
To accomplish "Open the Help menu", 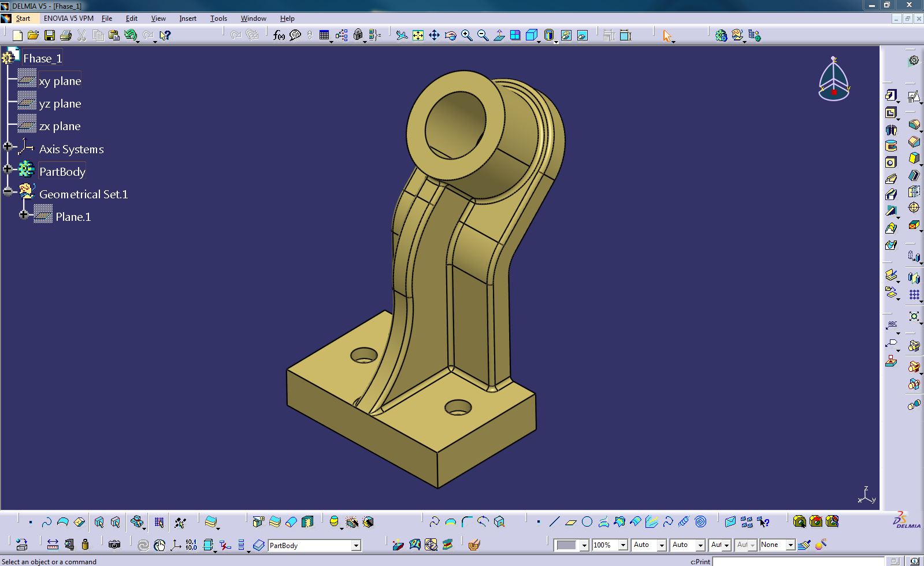I will (x=287, y=19).
